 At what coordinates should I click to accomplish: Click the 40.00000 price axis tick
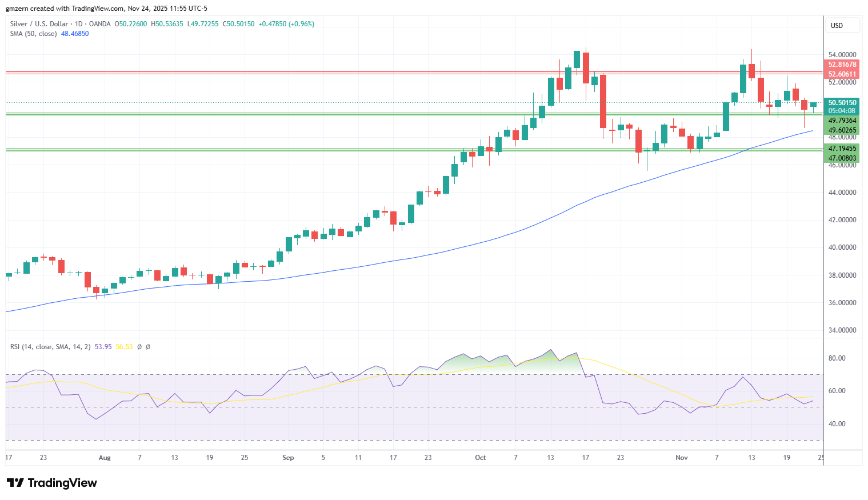click(842, 247)
